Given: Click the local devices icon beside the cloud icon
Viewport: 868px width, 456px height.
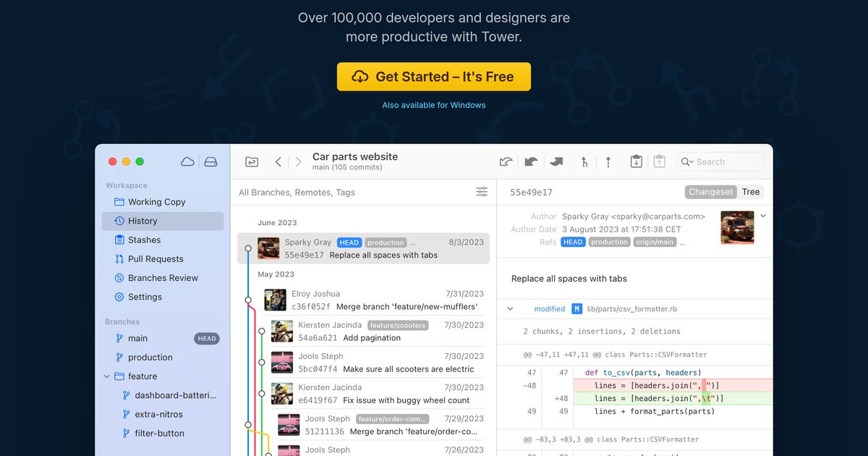Looking at the screenshot, I should click(210, 161).
